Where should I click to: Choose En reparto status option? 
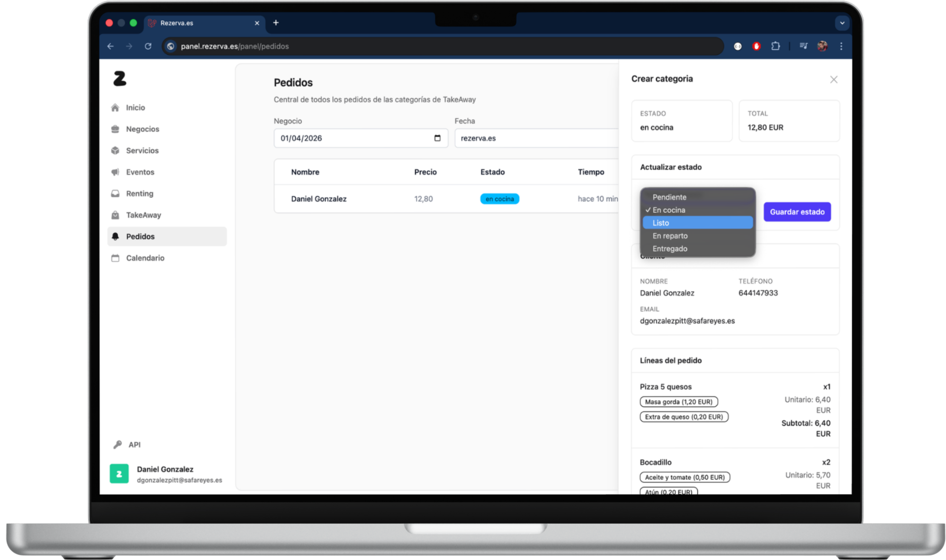[x=698, y=236]
